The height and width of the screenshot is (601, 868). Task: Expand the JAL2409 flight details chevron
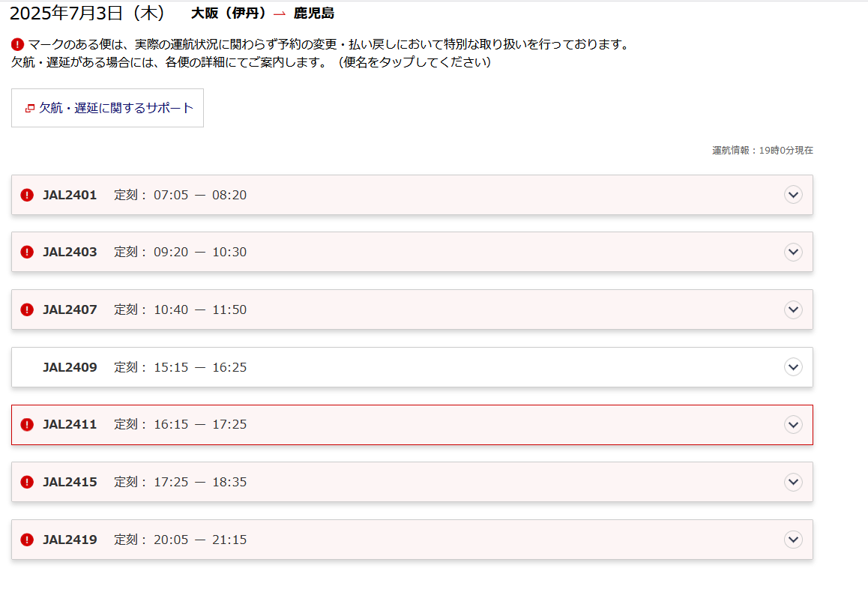point(793,367)
